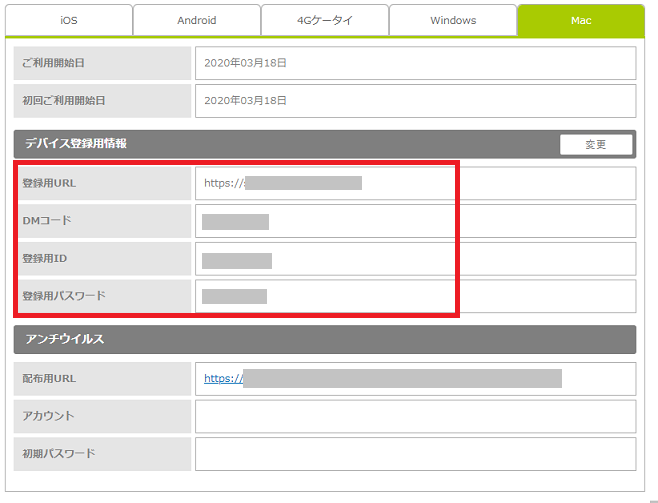This screenshot has width=658, height=503.
Task: Click the 配布用URL row label
Action: 50,379
